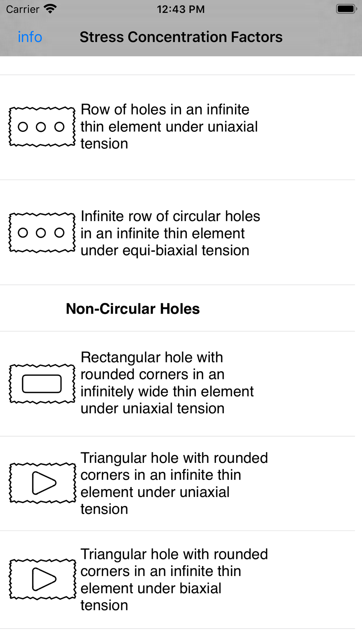Tap triangular hole icon for biaxial tension

coord(43,579)
